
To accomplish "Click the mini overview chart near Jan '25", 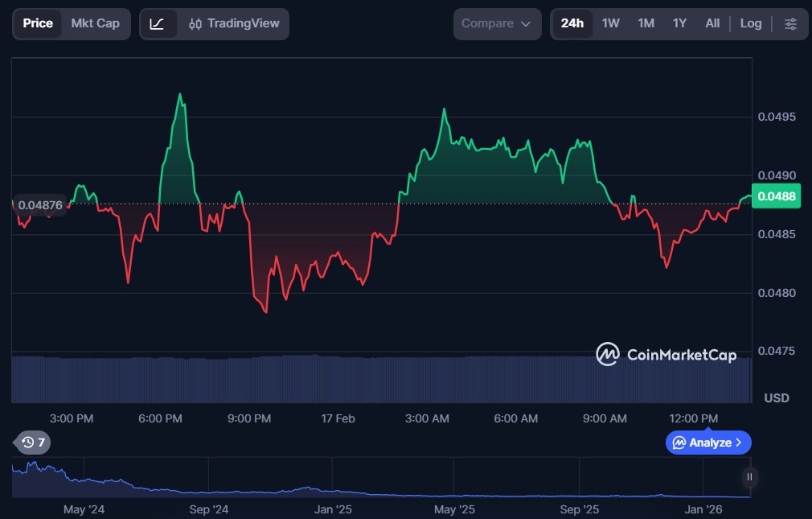I will tap(333, 488).
